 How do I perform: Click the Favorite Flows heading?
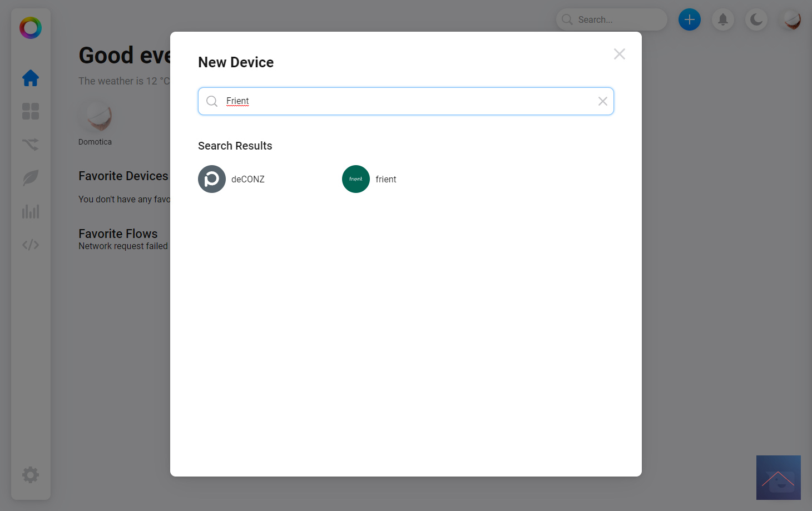(x=118, y=234)
